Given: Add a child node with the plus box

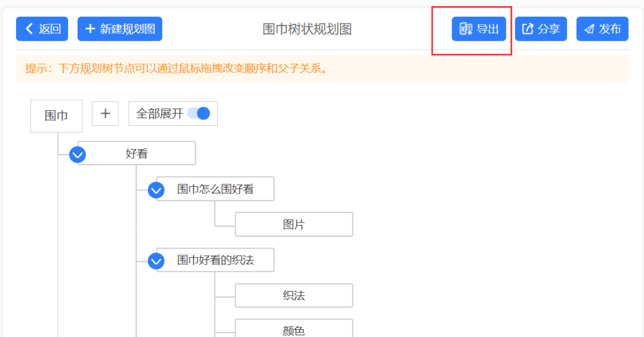Looking at the screenshot, I should (x=105, y=113).
